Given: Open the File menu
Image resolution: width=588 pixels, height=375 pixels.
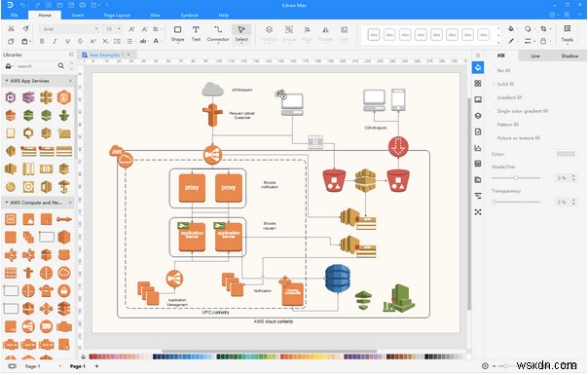Looking at the screenshot, I should pyautogui.click(x=15, y=15).
